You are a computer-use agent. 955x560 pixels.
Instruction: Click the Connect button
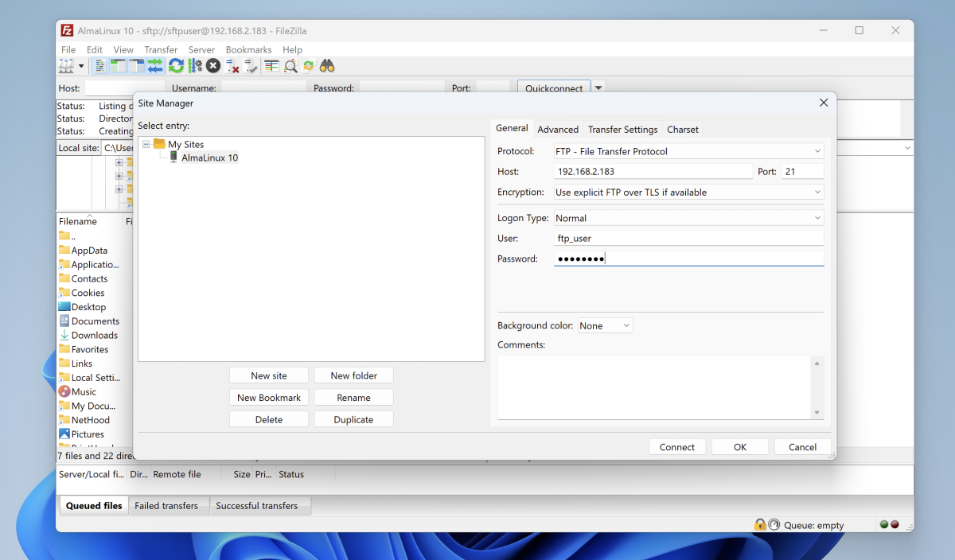click(x=676, y=447)
